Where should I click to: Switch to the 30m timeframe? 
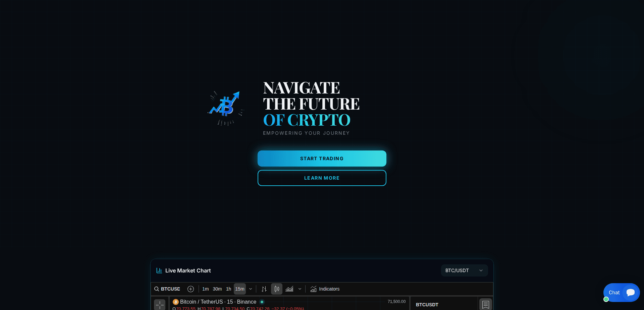[217, 289]
